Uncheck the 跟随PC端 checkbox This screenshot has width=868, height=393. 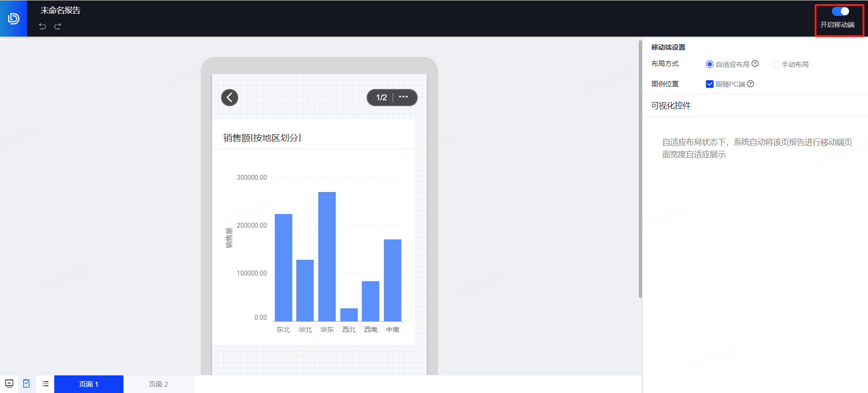click(710, 84)
